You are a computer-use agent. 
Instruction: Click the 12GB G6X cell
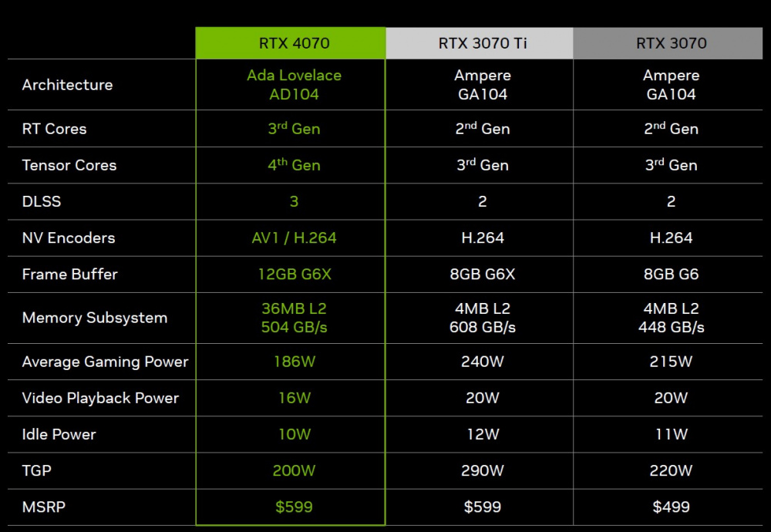tap(295, 274)
